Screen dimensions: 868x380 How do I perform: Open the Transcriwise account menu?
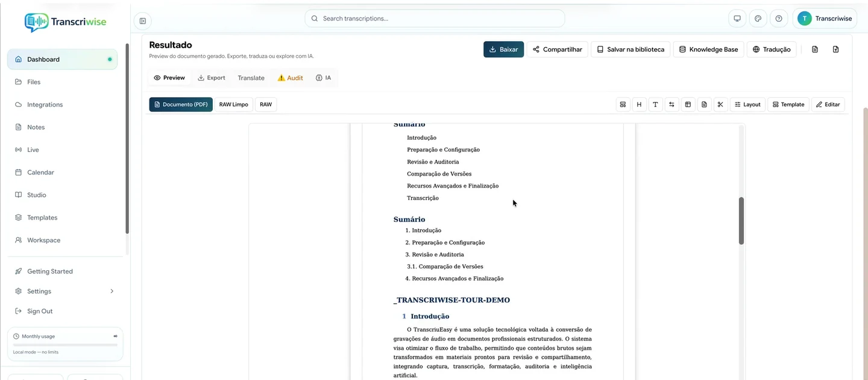[x=825, y=19]
